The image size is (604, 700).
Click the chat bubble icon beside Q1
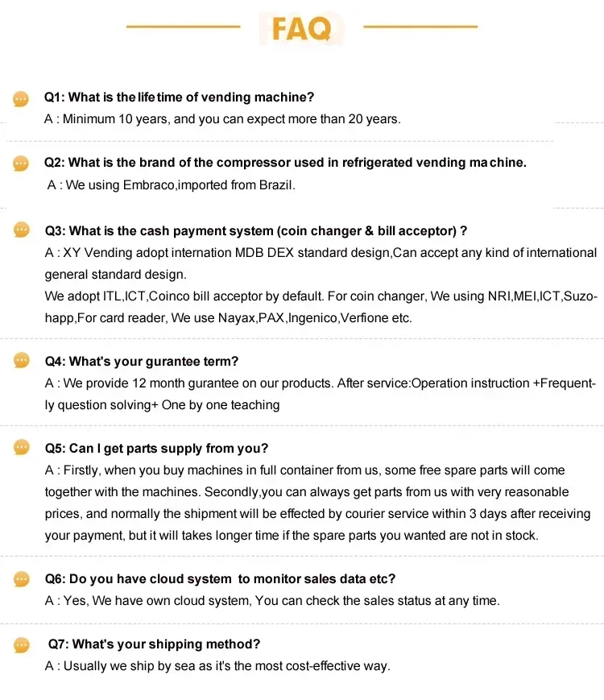[x=21, y=98]
